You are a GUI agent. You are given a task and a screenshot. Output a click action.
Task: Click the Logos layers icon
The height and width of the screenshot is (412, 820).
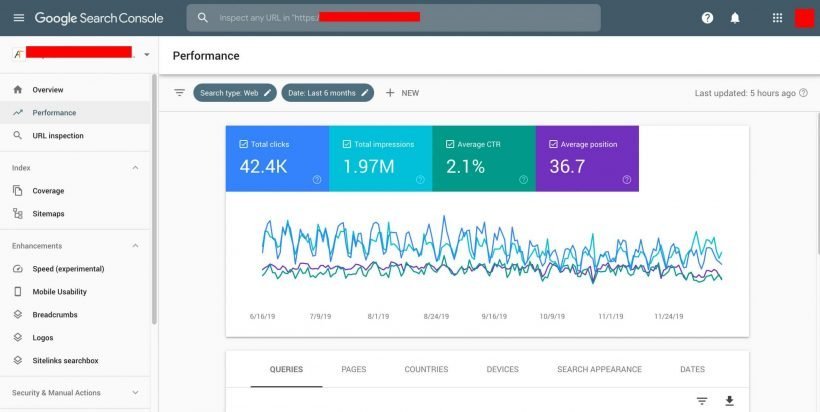tap(18, 337)
